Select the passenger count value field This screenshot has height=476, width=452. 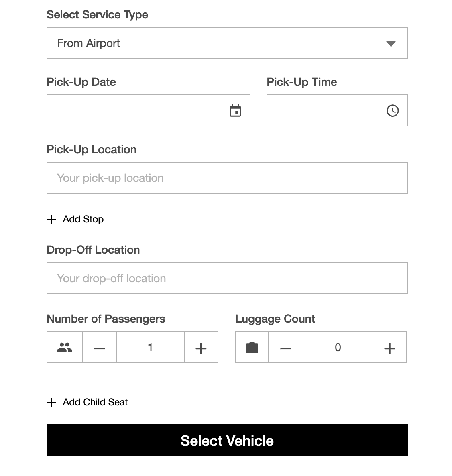pos(150,348)
